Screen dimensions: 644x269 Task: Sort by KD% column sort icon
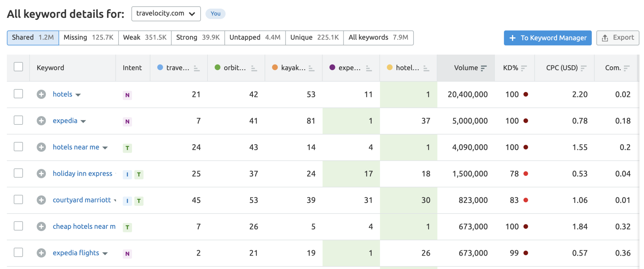point(524,68)
